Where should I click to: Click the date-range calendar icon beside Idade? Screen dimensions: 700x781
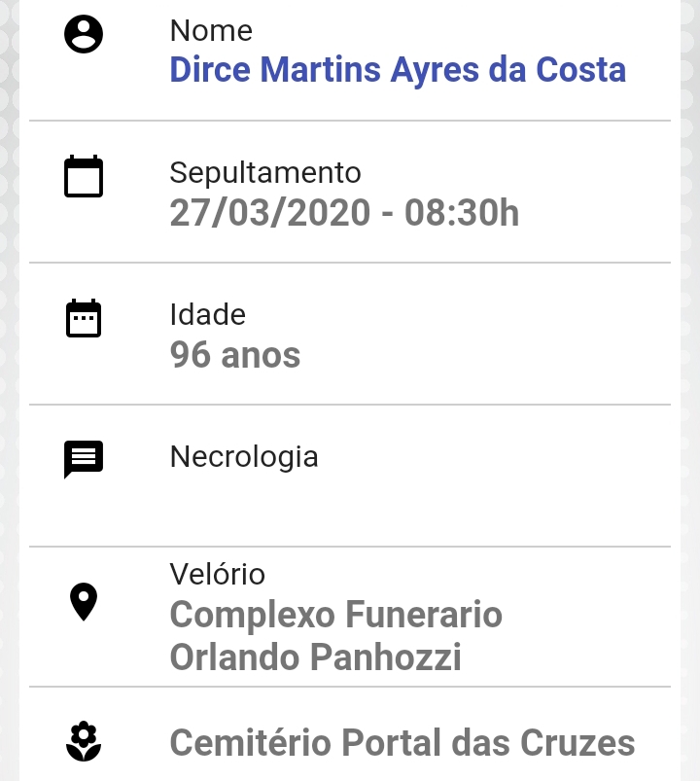(x=84, y=318)
